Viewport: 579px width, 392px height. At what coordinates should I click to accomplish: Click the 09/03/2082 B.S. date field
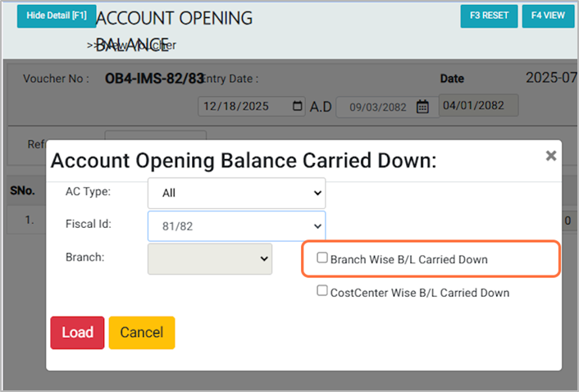click(374, 107)
